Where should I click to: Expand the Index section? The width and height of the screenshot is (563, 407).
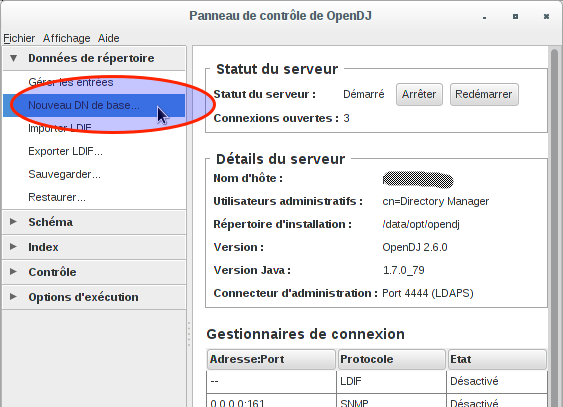[94, 247]
